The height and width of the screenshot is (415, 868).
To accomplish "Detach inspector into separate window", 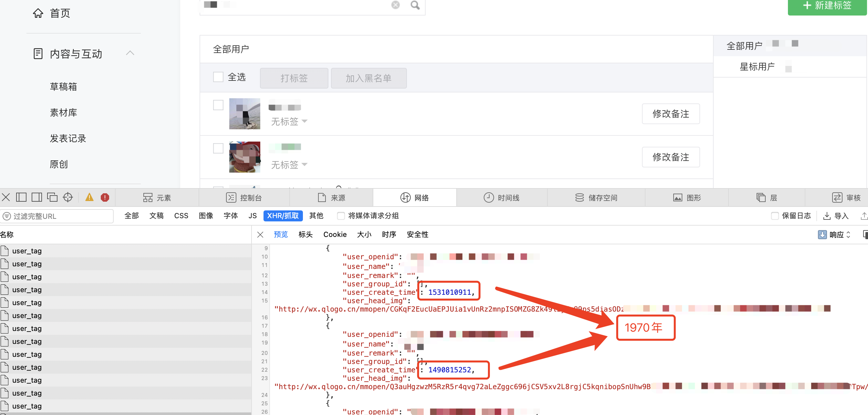I will click(52, 197).
